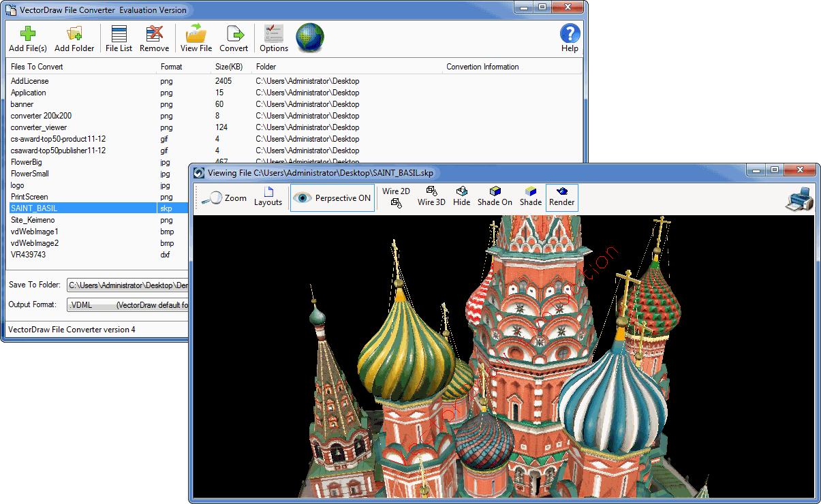The width and height of the screenshot is (821, 504).
Task: Select the VR439743 dxf file row
Action: tap(99, 255)
